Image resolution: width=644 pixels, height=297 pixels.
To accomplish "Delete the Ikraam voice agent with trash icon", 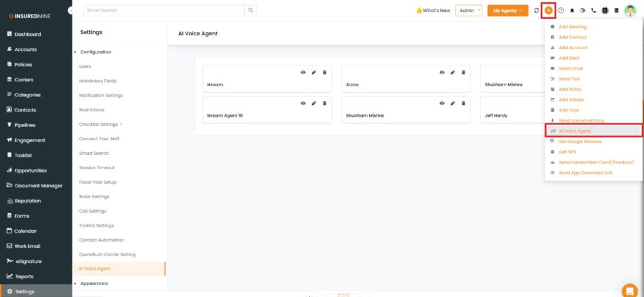I will tap(325, 72).
